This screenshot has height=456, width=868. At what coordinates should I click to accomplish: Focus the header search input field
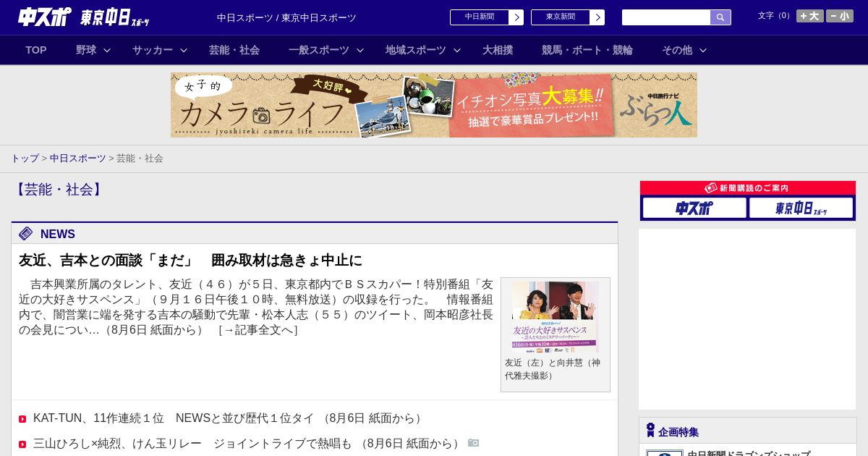point(666,17)
